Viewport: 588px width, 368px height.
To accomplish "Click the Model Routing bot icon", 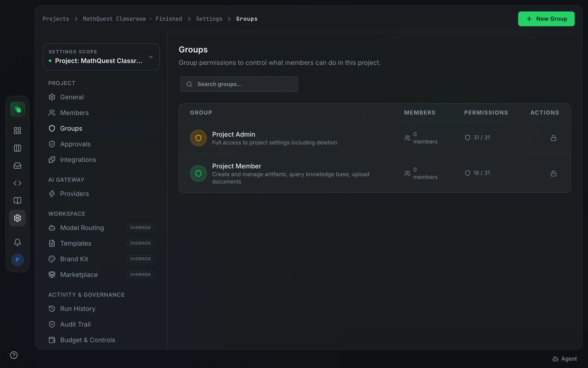I will (x=52, y=228).
